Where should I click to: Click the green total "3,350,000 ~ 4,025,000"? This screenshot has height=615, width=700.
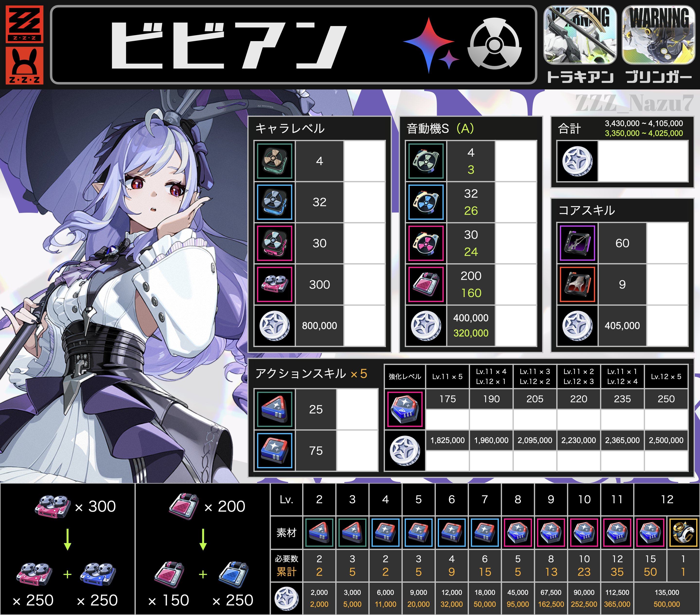[644, 133]
